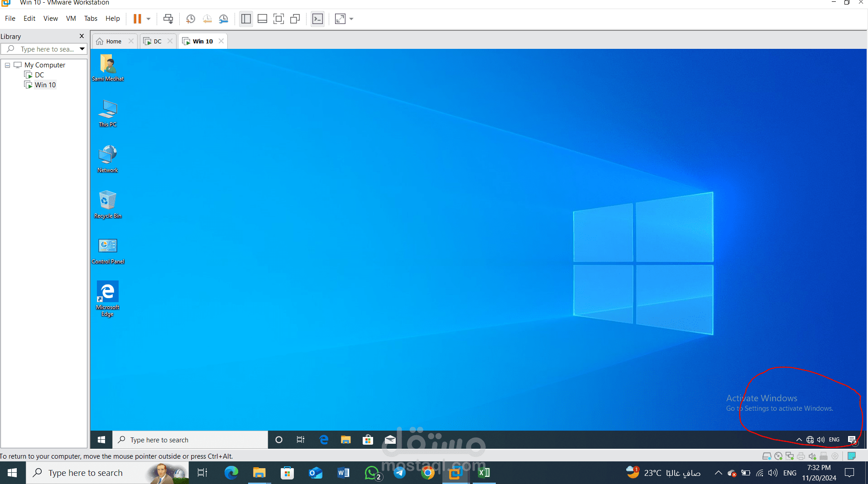Open the Tabs menu
Viewport: 868px width, 484px height.
coord(91,19)
